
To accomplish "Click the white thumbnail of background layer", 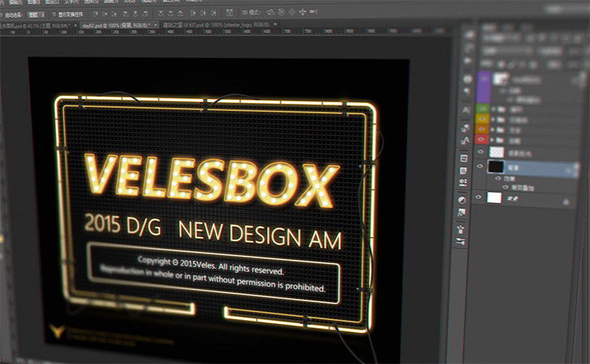I will click(494, 197).
